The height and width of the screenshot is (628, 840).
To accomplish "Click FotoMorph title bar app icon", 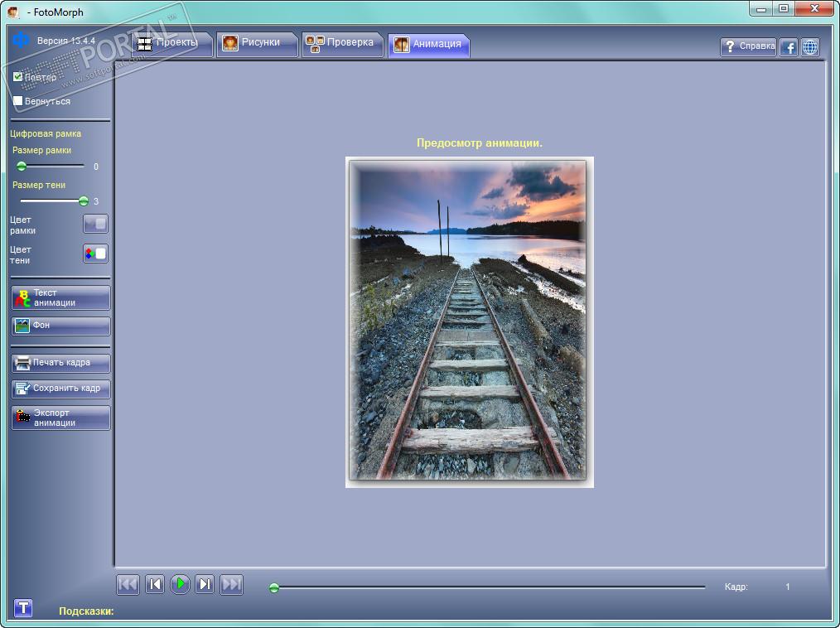I will tap(13, 12).
